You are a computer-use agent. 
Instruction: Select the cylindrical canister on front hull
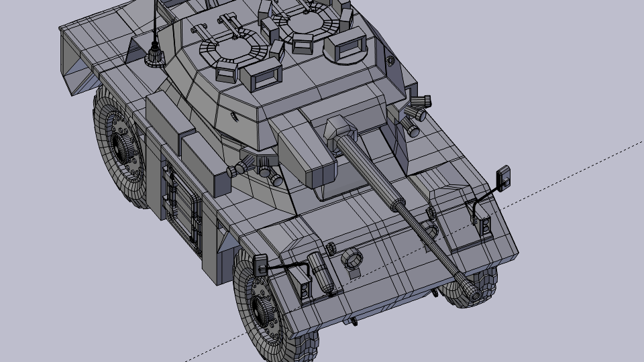pyautogui.click(x=321, y=273)
